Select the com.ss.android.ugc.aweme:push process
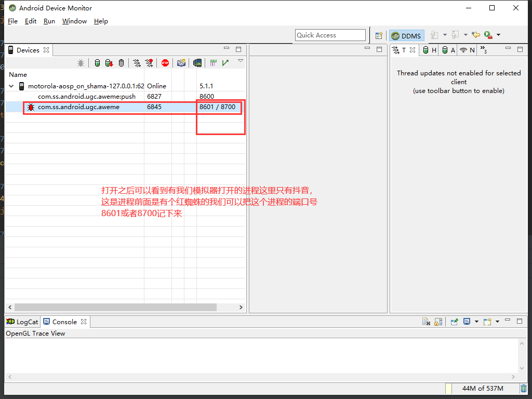532x399 pixels. point(86,97)
